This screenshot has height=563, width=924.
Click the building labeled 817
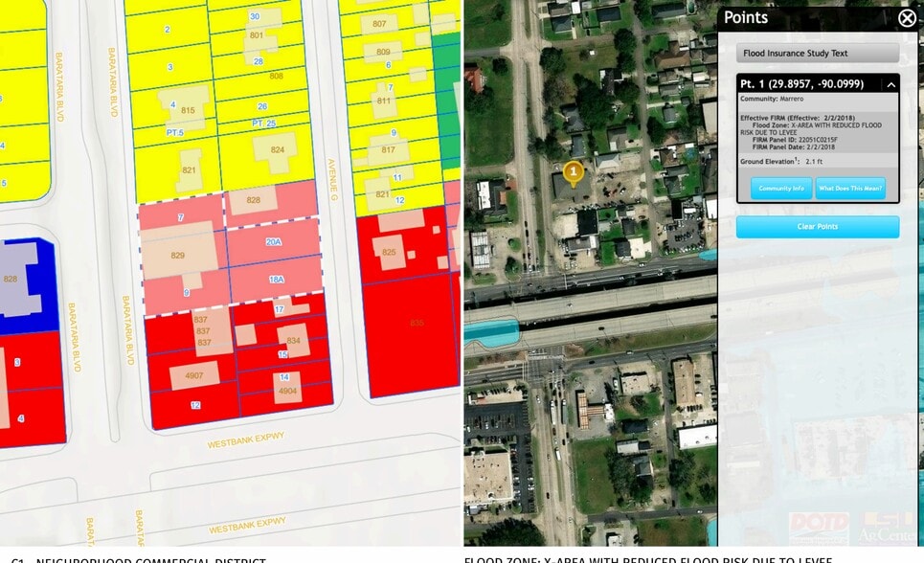click(388, 149)
